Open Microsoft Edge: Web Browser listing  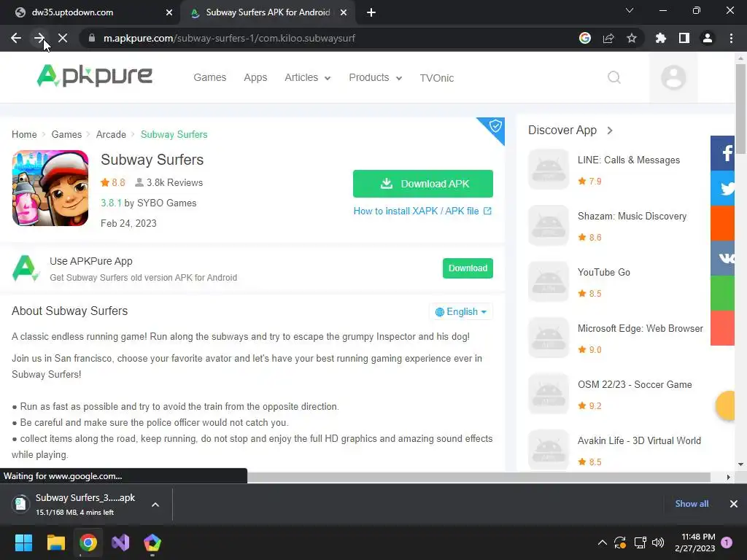tap(640, 329)
